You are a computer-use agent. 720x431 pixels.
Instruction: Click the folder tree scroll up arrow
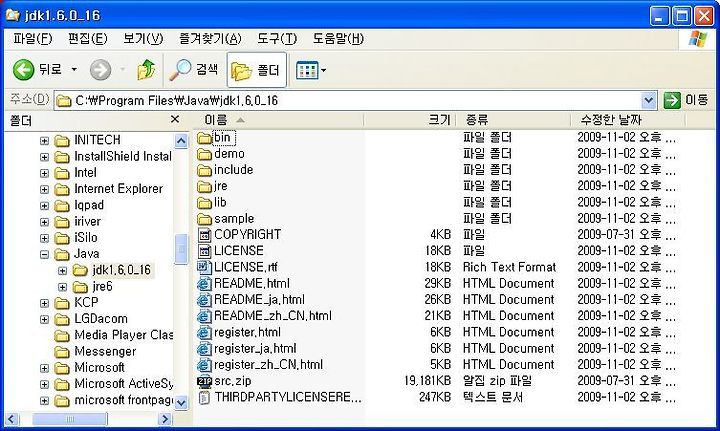tap(181, 140)
